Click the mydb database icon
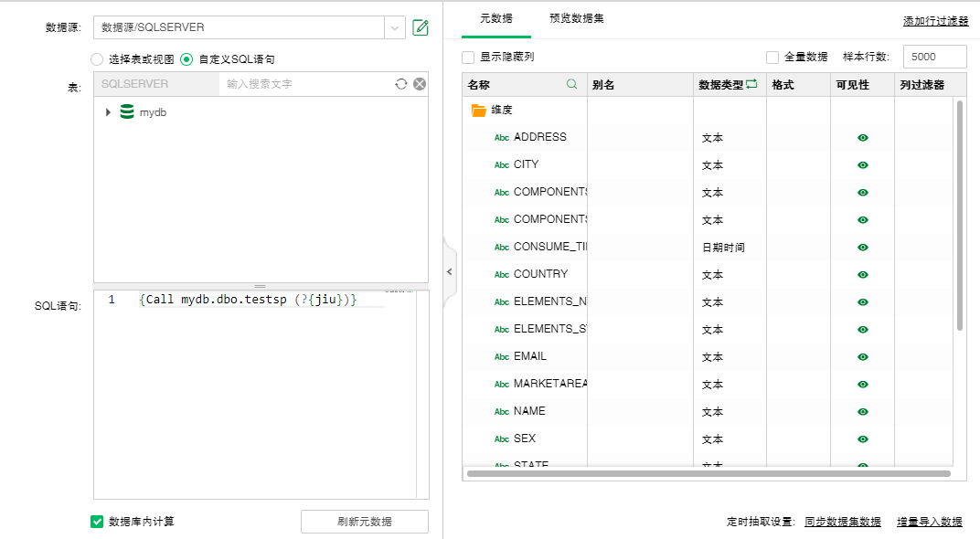Viewport: 980px width, 539px height. [127, 112]
